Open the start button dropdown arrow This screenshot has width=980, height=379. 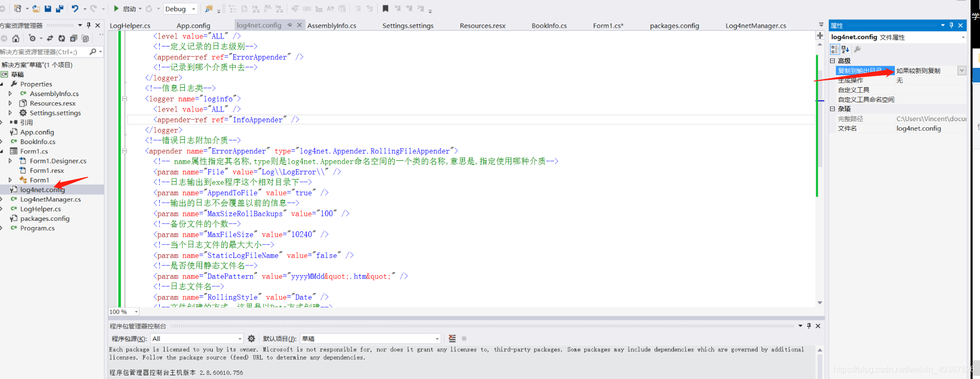click(140, 9)
